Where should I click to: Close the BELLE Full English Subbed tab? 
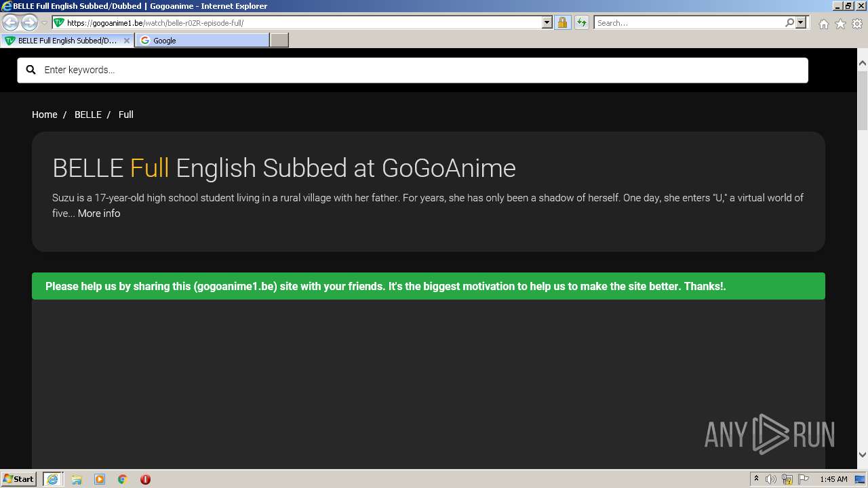[126, 41]
